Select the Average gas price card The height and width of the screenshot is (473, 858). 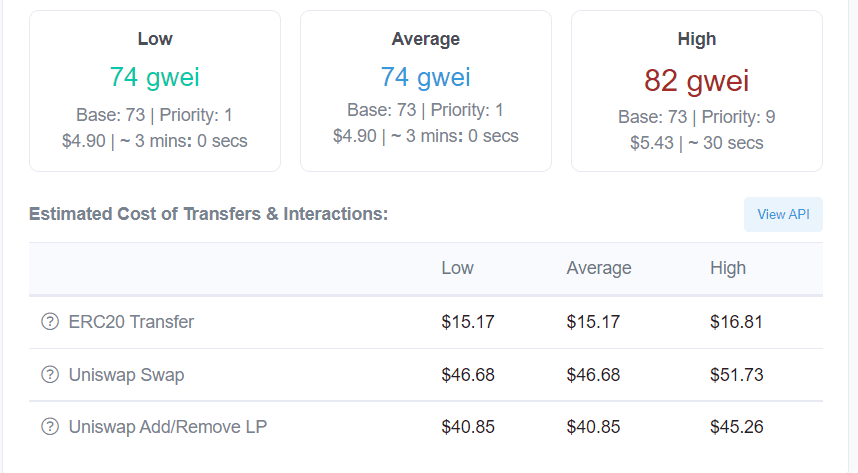(426, 91)
